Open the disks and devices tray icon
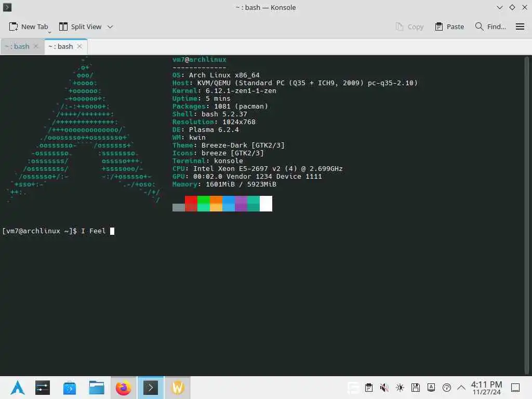This screenshot has width=532, height=399. click(415, 388)
